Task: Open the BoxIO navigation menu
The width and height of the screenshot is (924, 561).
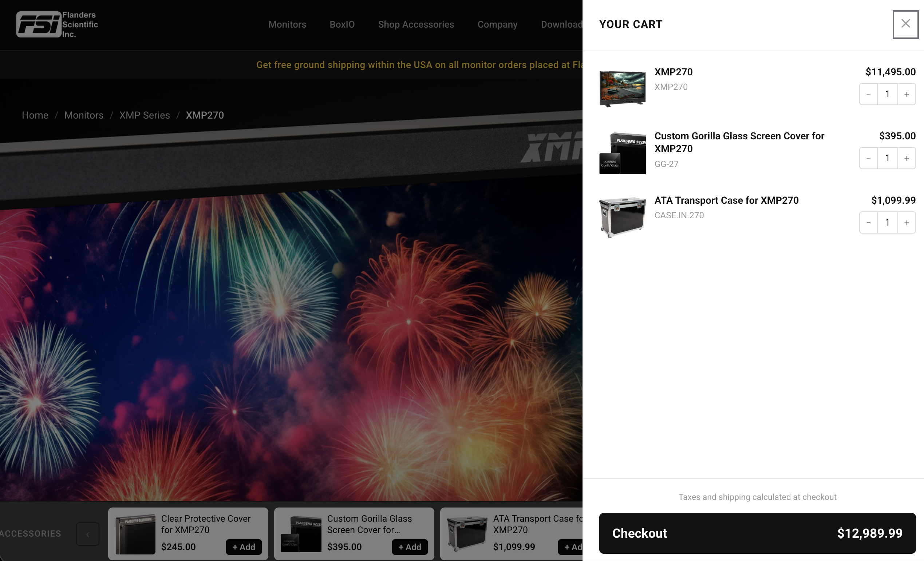Action: [x=342, y=24]
